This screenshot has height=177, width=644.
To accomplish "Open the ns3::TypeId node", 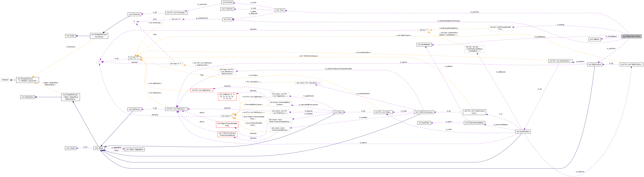I will tap(70, 148).
